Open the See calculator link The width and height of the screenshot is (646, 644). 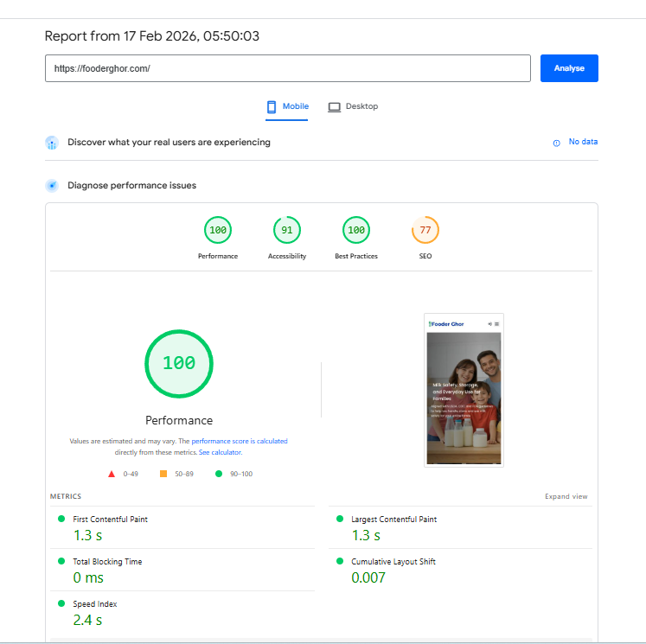[221, 452]
